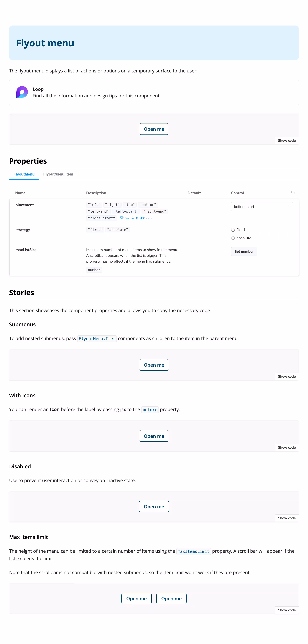Image resolution: width=308 pixels, height=644 pixels.
Task: Click 'Set number' for maxListSize
Action: click(x=244, y=252)
